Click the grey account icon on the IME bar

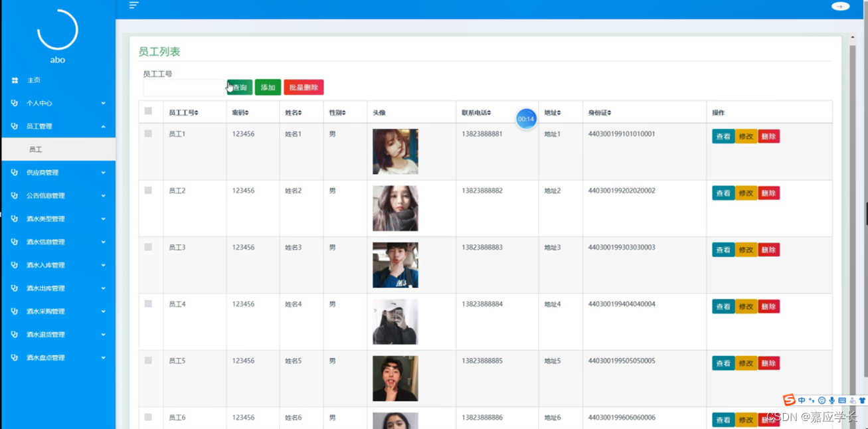coord(853,400)
